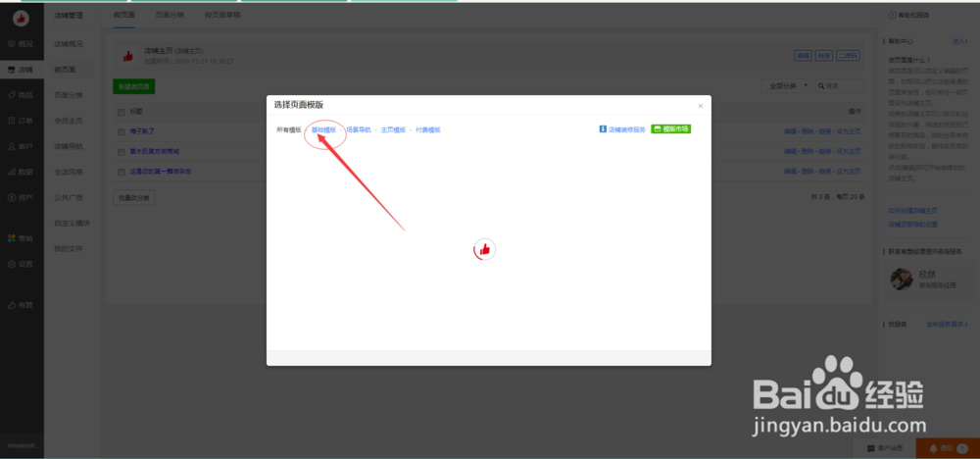Click the green 模板市场 button
The image size is (980, 459).
pyautogui.click(x=670, y=128)
